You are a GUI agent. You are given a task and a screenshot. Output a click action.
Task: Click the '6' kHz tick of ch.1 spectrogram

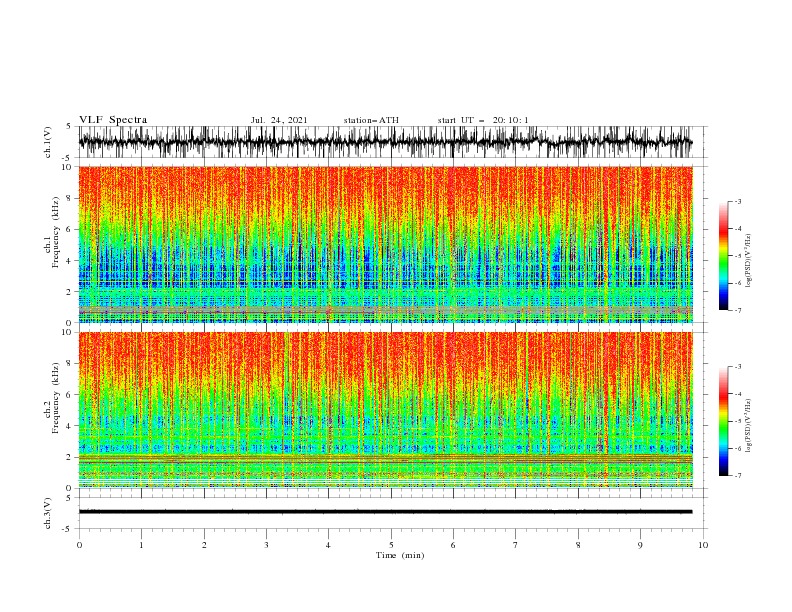(x=70, y=229)
